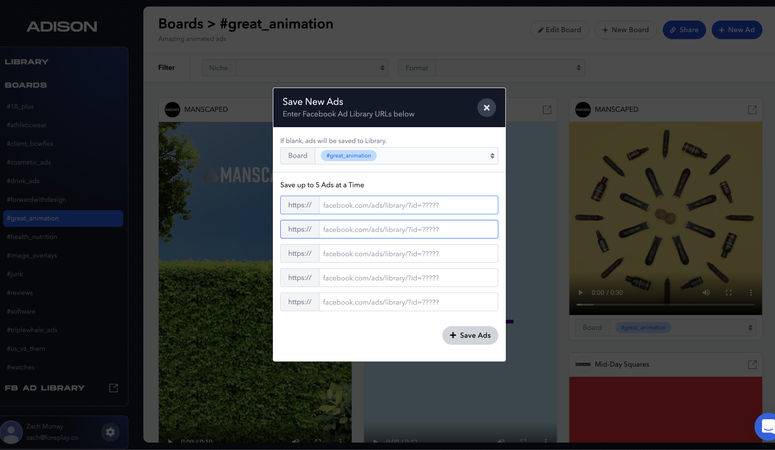Viewport: 775px width, 450px height.
Task: Open Mid-Day Squares external link icon
Action: coord(752,364)
